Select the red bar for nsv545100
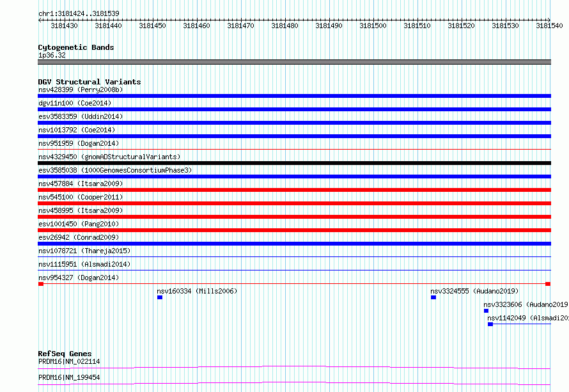The width and height of the screenshot is (569, 392). pos(294,203)
